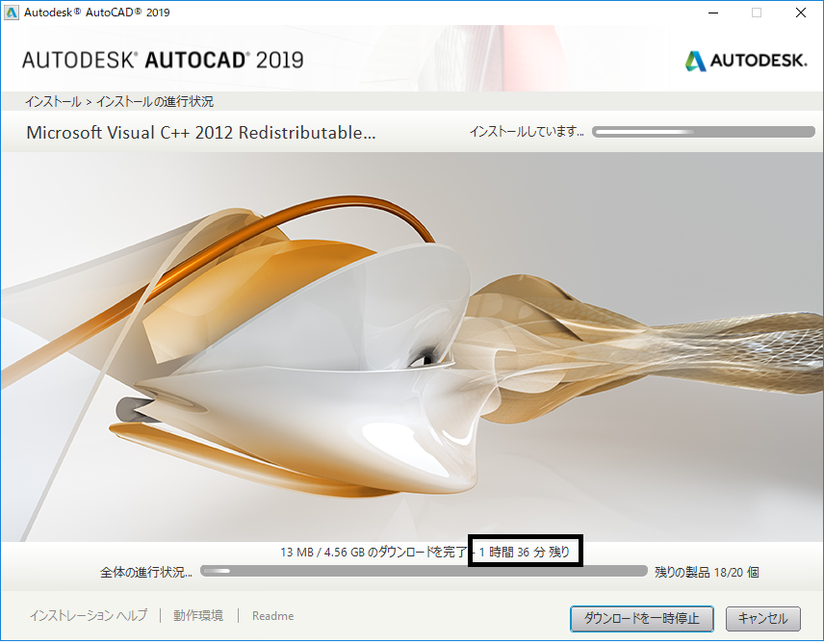Open the Readme link
Image resolution: width=824 pixels, height=644 pixels.
point(272,616)
